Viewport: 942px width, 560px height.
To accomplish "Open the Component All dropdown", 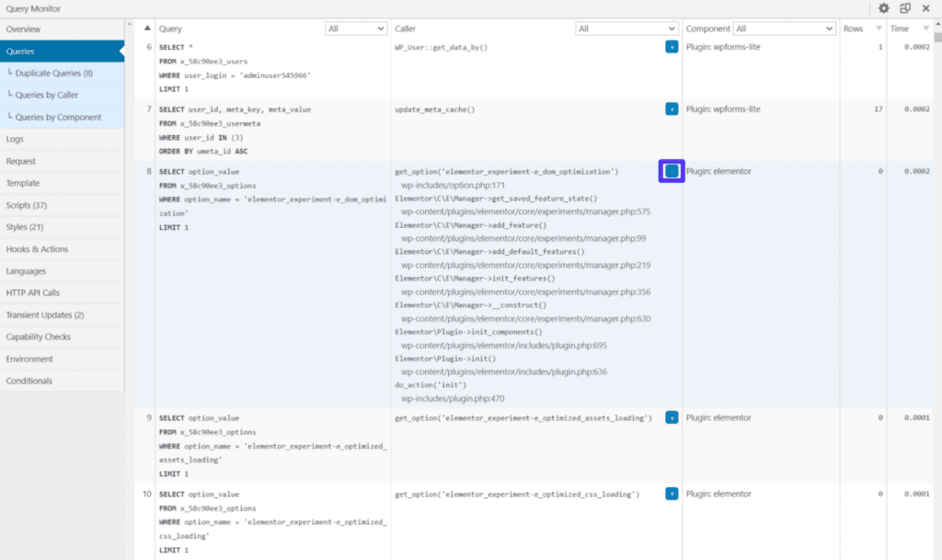I will [x=785, y=28].
